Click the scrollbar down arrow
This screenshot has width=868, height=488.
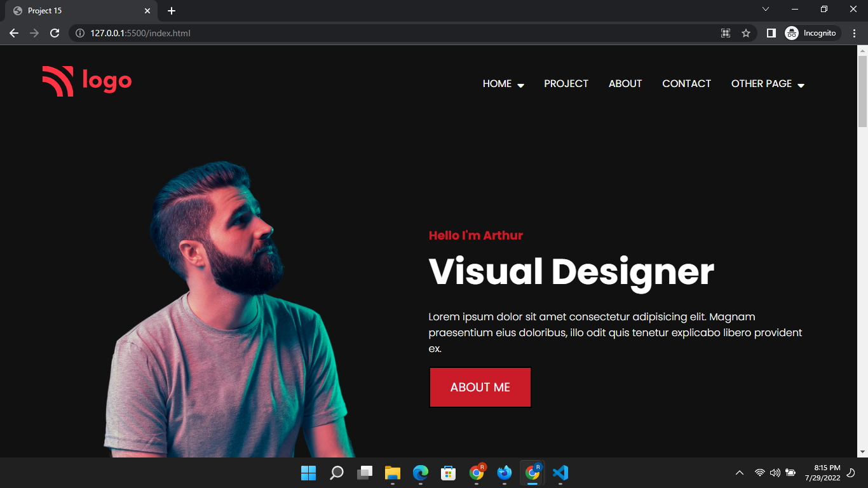tap(862, 452)
